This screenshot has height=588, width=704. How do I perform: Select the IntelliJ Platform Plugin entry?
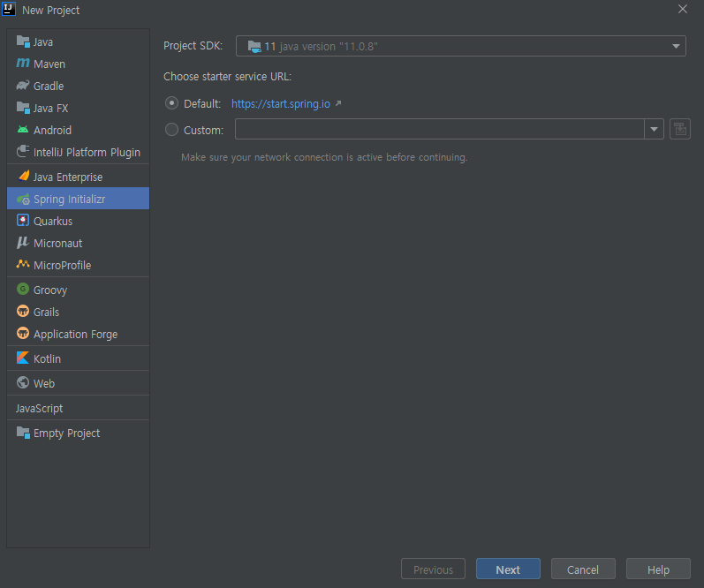78,152
